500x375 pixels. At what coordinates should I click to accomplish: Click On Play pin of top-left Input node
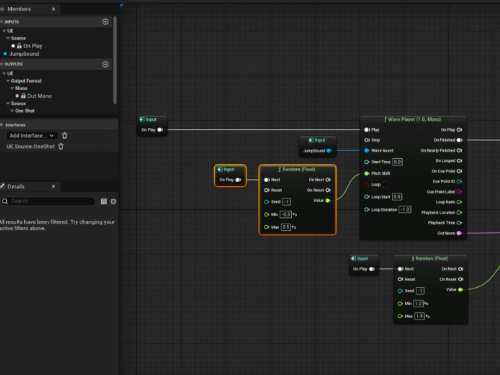point(160,130)
